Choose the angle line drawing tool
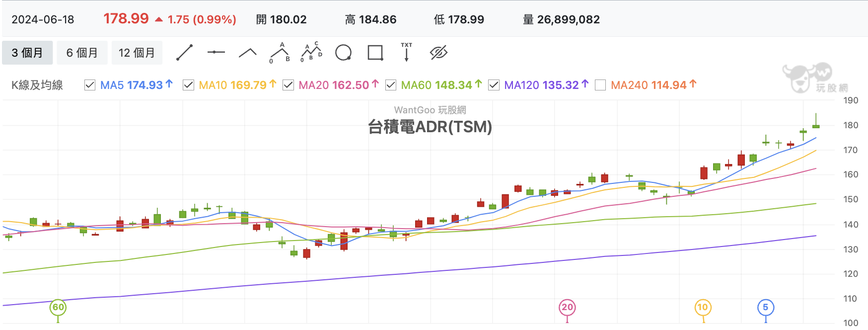Viewport: 868px width, 330px height. pyautogui.click(x=248, y=53)
